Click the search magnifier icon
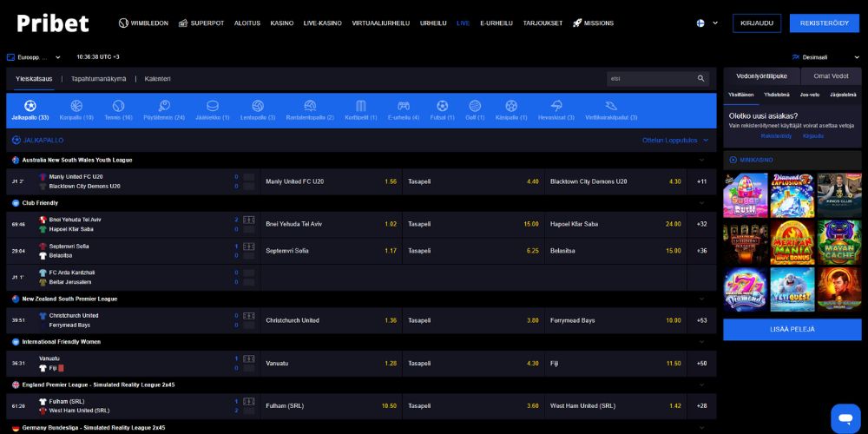This screenshot has height=434, width=868. [x=700, y=79]
